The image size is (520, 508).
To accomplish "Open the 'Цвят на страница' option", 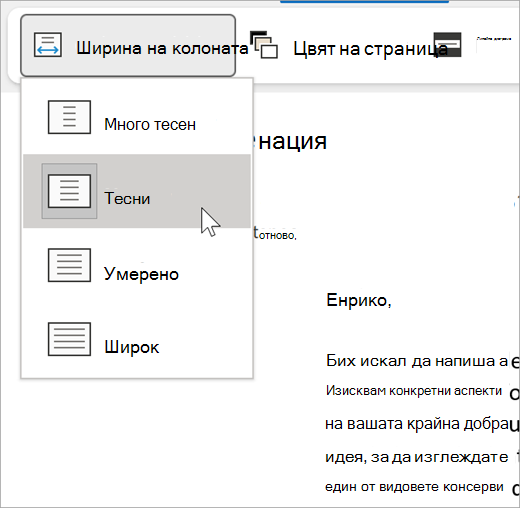I will coord(370,49).
